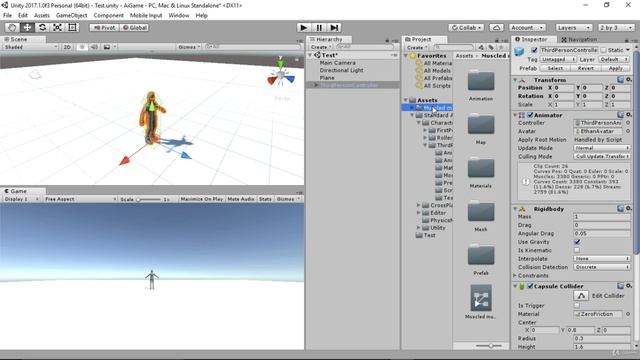Select the Move tool
Screen dimensions: 640x360
tap(27, 27)
